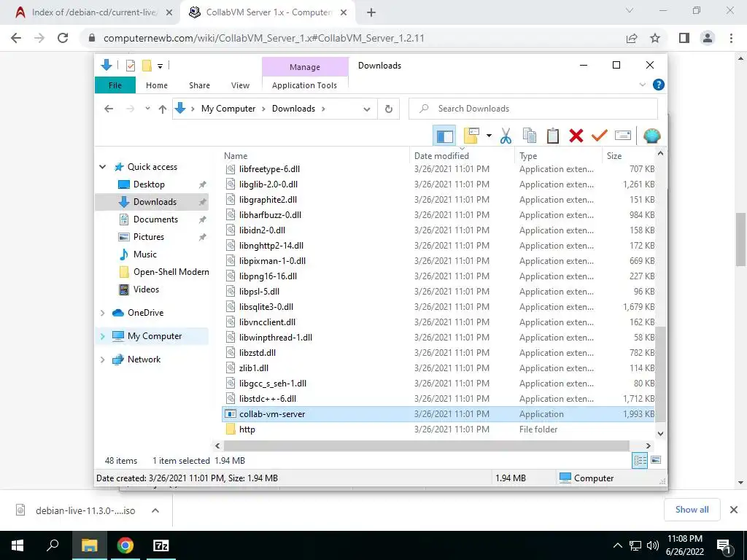Switch to the Share ribbon tab

click(199, 85)
